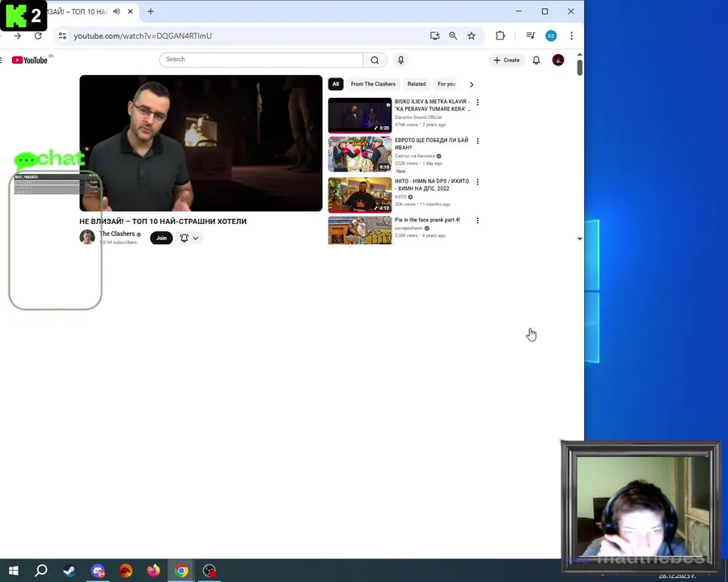The image size is (728, 582).
Task: Select the All filter chip
Action: click(x=336, y=84)
